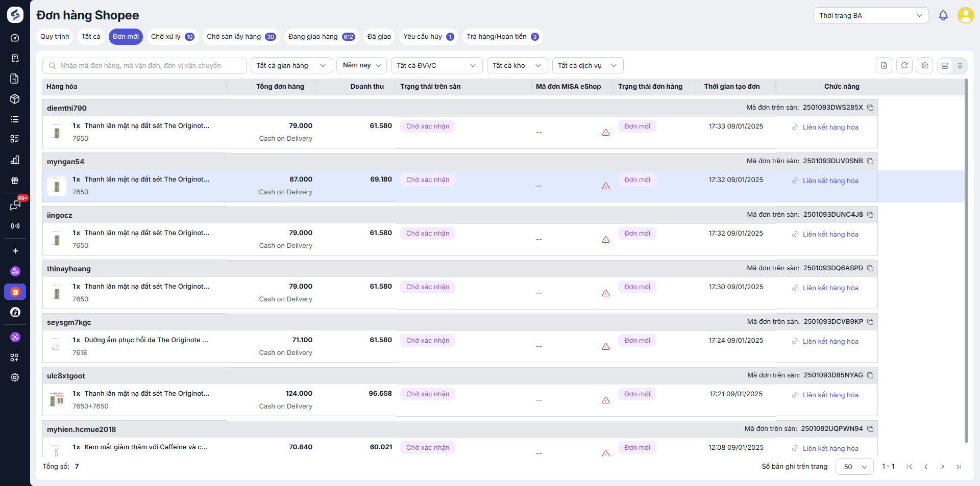The image size is (980, 486).
Task: Switch to card view layout
Action: [x=945, y=66]
